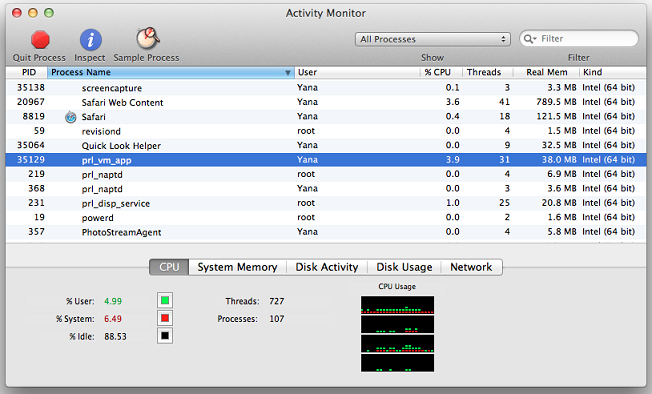Select the powerd process row
The image size is (652, 394).
point(326,217)
